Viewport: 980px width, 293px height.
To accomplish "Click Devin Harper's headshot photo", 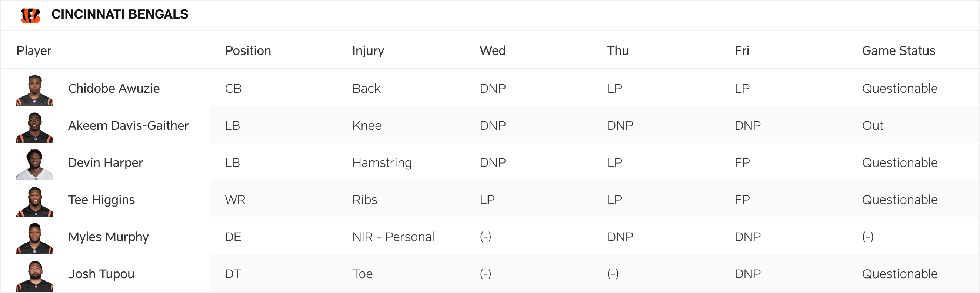I will point(34,165).
